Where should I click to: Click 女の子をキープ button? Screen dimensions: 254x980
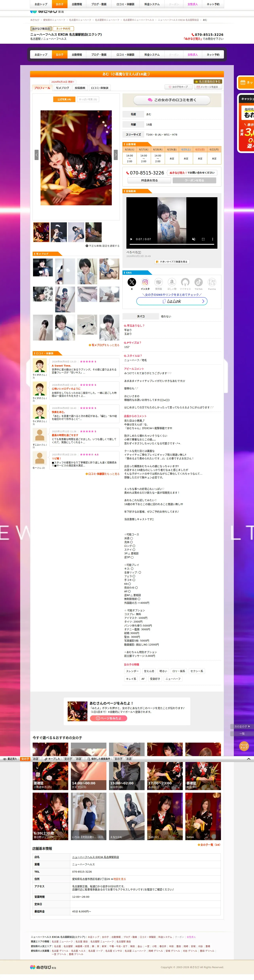coord(178,87)
